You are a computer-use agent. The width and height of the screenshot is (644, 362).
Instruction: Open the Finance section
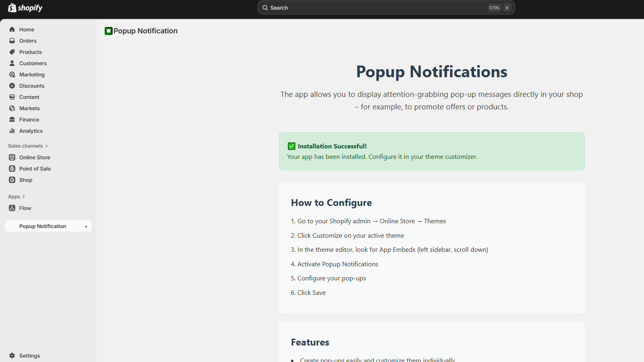pos(29,119)
